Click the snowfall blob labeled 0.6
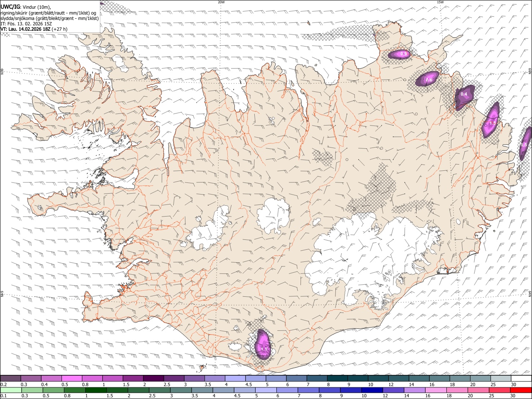532x399 pixels. [427, 79]
